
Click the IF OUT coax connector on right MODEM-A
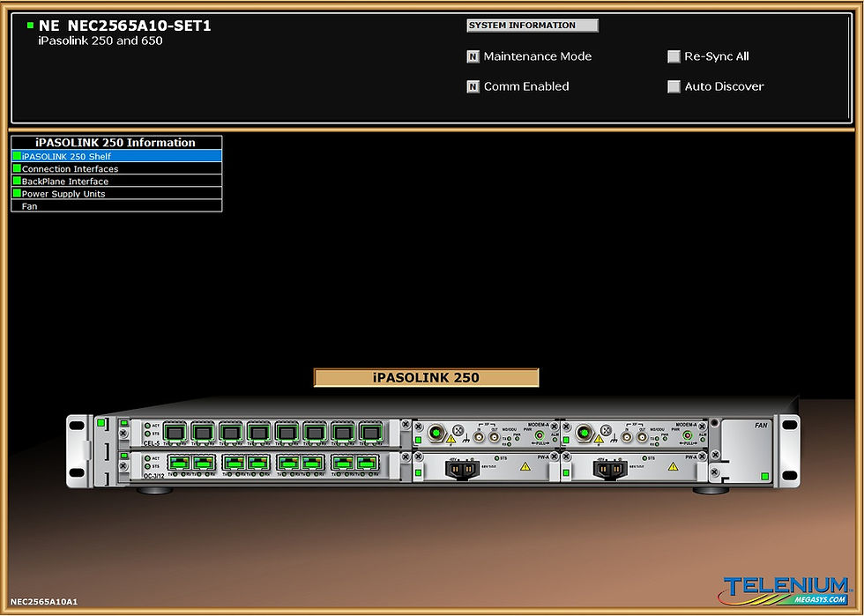click(x=642, y=437)
